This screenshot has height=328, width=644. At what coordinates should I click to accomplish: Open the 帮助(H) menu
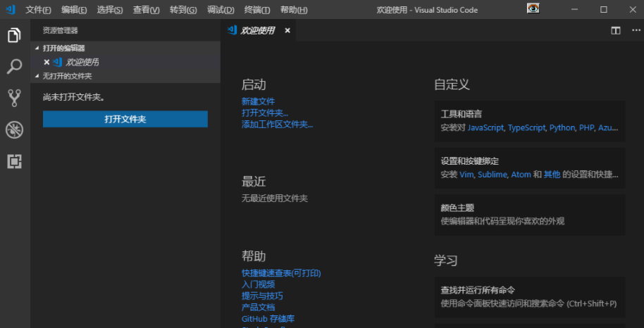coord(294,10)
